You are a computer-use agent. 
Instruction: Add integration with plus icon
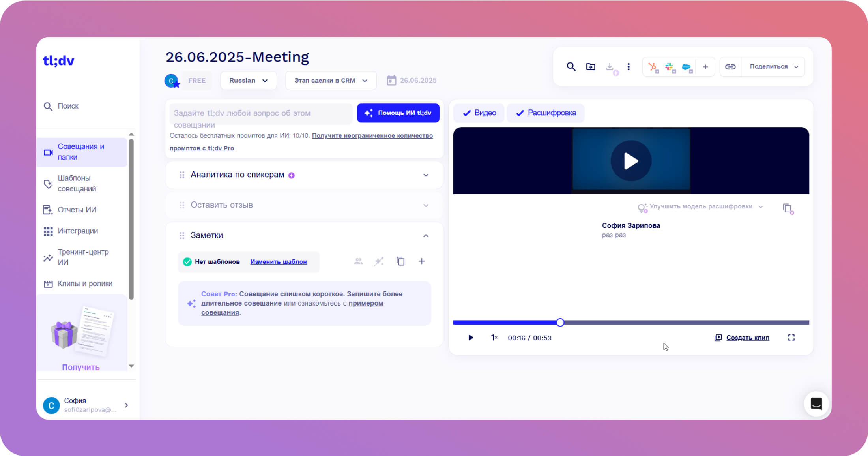[705, 67]
